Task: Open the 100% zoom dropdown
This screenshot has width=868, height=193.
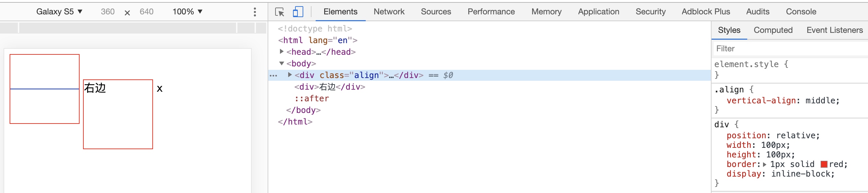Action: click(187, 12)
